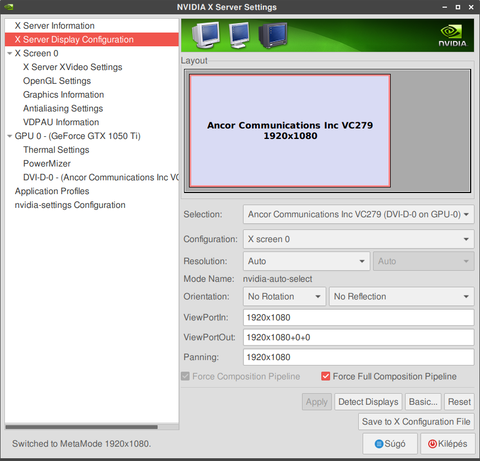Open Antialiasing Settings page
The width and height of the screenshot is (480, 461).
click(x=92, y=108)
